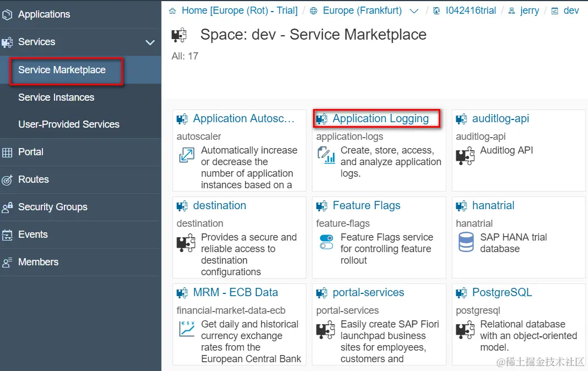588x371 pixels.
Task: Go to jerry organization breadcrumb
Action: coord(530,11)
